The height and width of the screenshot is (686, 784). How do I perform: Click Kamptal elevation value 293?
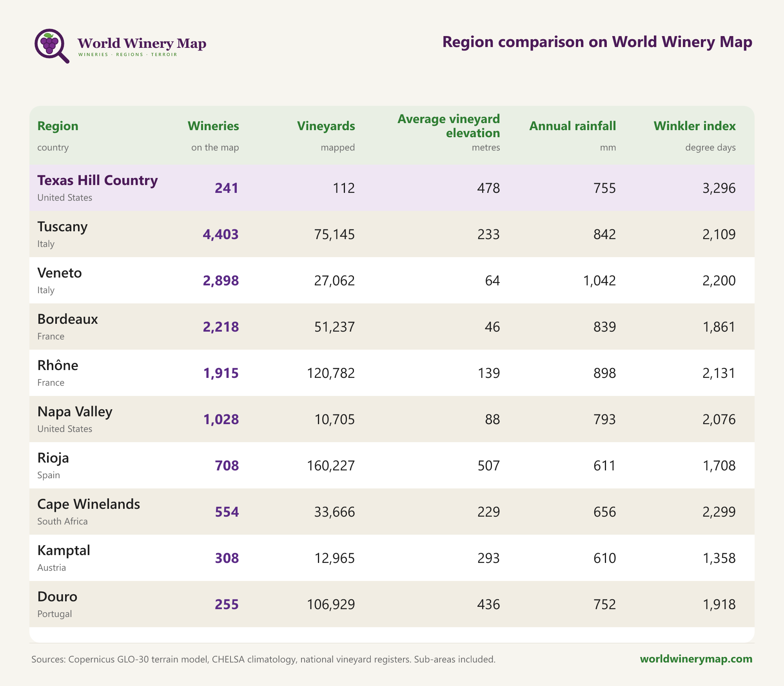(x=488, y=558)
